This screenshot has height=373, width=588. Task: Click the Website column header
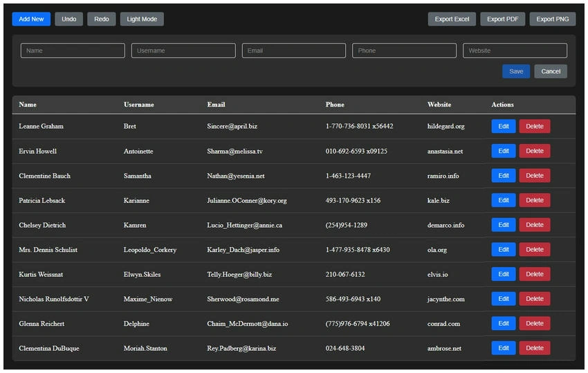(x=439, y=104)
